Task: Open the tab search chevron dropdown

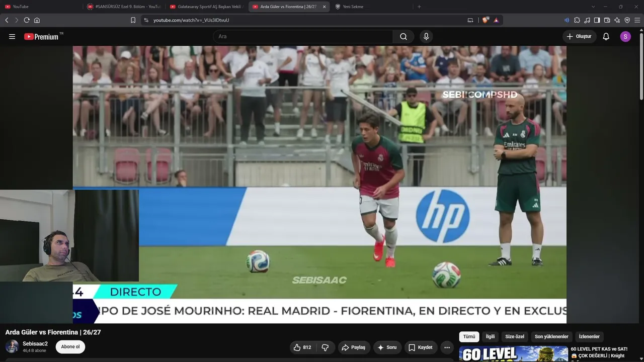Action: pos(593,7)
